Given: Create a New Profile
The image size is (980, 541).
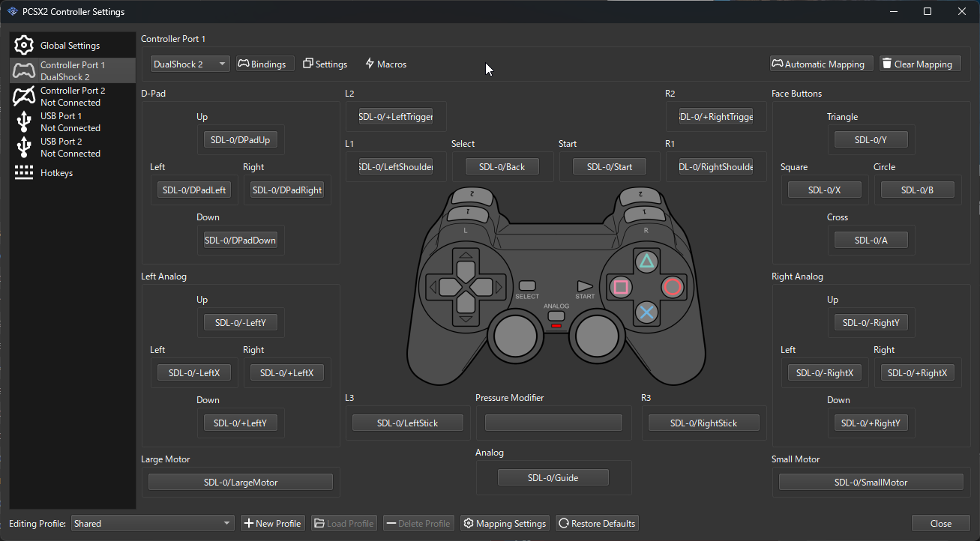Looking at the screenshot, I should click(272, 524).
